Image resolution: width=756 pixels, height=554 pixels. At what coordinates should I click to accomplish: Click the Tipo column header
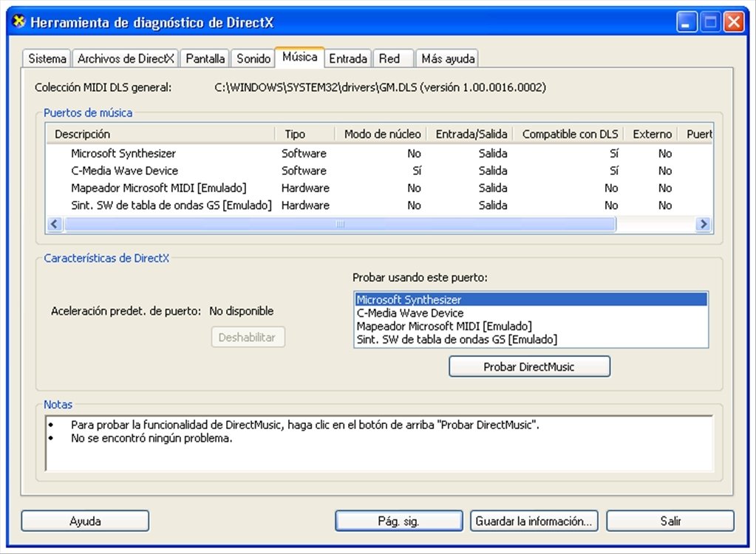click(x=304, y=134)
